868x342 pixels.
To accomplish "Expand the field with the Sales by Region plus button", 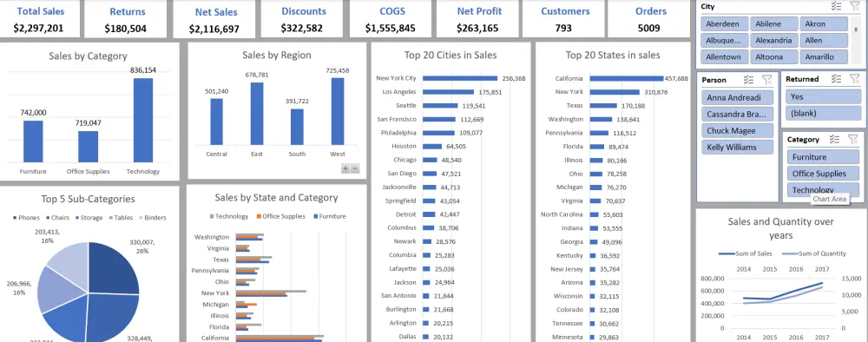I will (345, 168).
